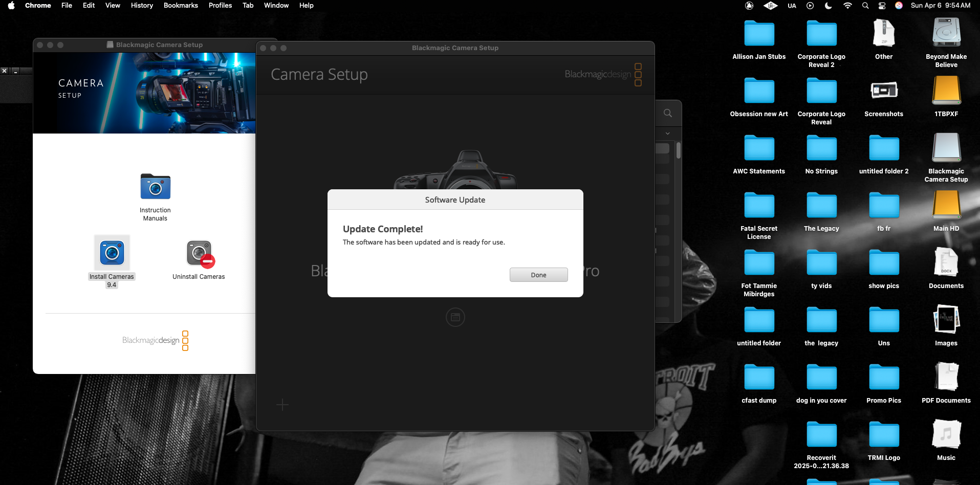Select TRMI Logo folder
The width and height of the screenshot is (980, 485).
884,435
